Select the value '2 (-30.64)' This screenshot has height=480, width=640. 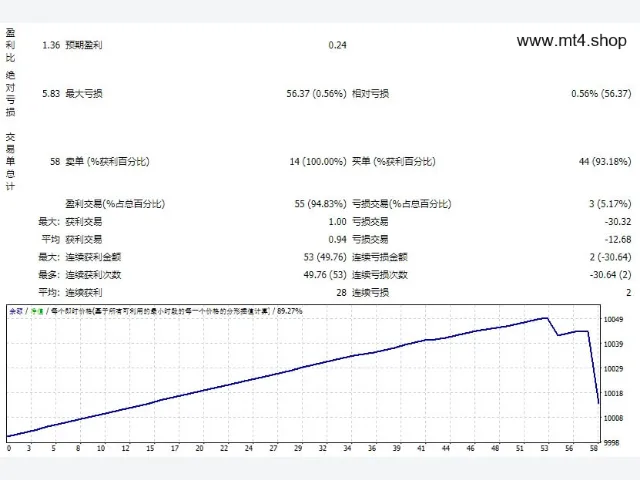pos(610,257)
